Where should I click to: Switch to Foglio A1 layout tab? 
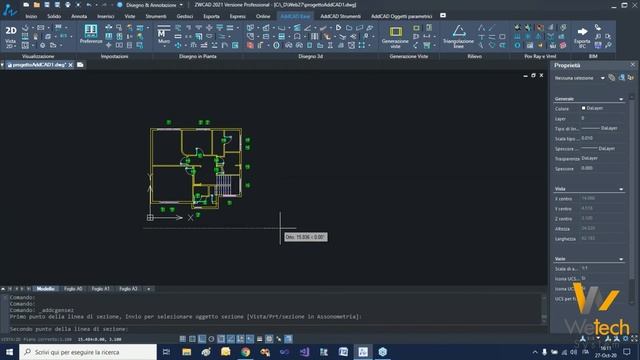(x=100, y=289)
